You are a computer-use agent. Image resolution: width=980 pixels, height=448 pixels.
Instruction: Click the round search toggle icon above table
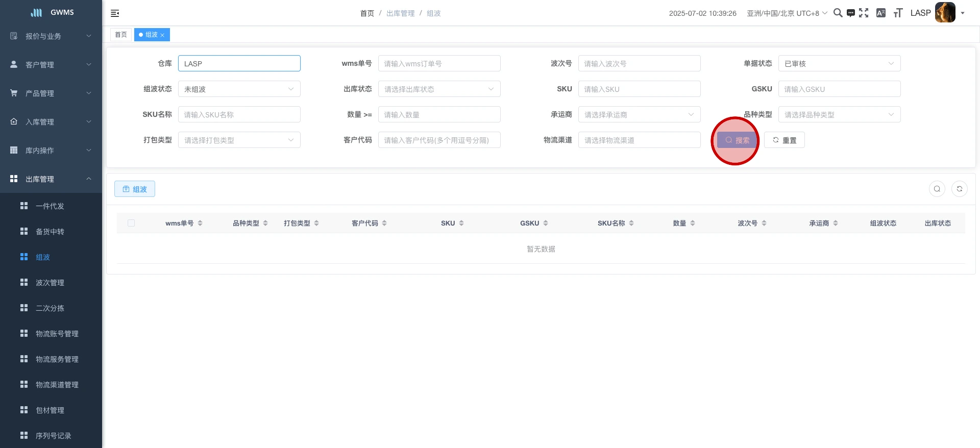[937, 189]
